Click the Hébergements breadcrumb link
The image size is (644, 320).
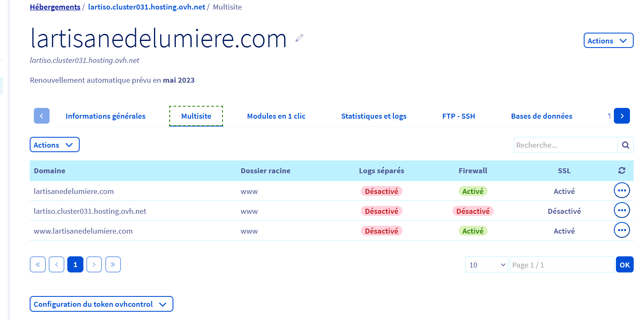click(55, 7)
